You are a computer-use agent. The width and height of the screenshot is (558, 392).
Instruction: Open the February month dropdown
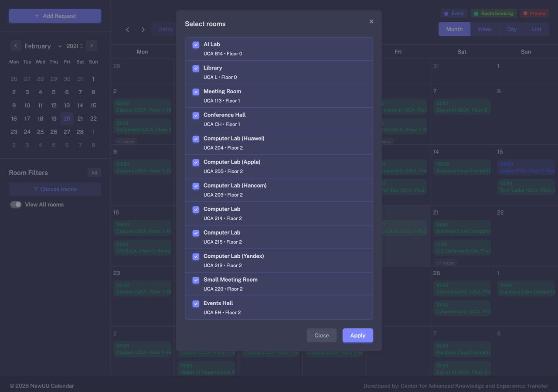[x=43, y=46]
